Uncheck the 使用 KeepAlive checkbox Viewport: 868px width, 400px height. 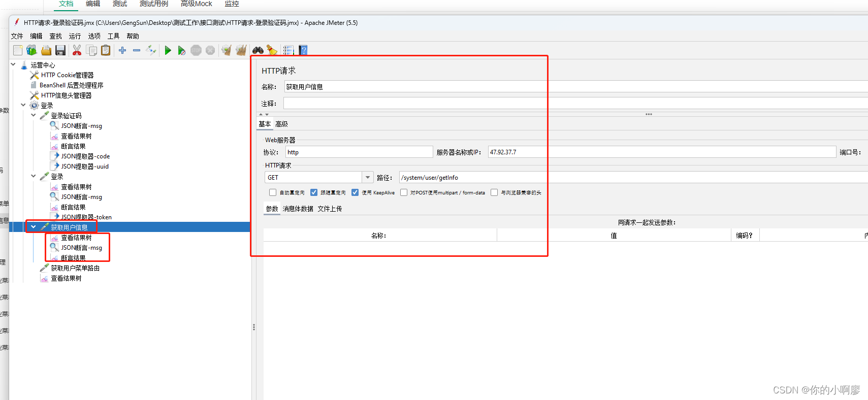pyautogui.click(x=355, y=192)
